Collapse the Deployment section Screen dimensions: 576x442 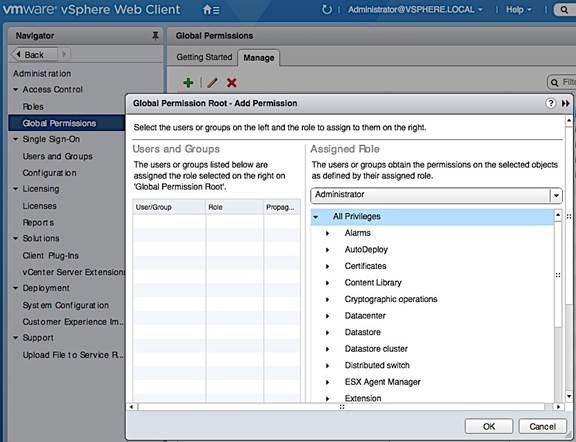click(x=15, y=288)
